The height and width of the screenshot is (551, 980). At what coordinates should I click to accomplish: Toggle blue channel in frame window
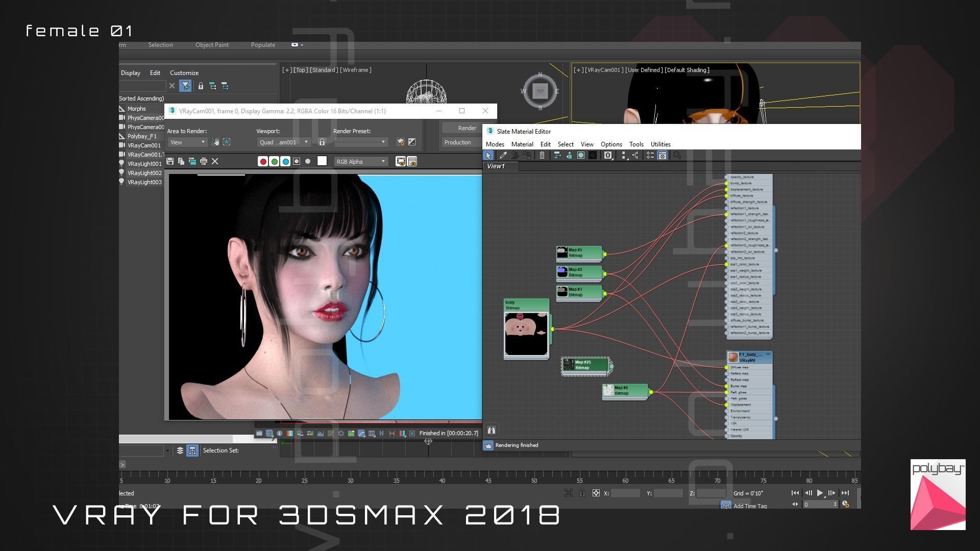(x=285, y=162)
